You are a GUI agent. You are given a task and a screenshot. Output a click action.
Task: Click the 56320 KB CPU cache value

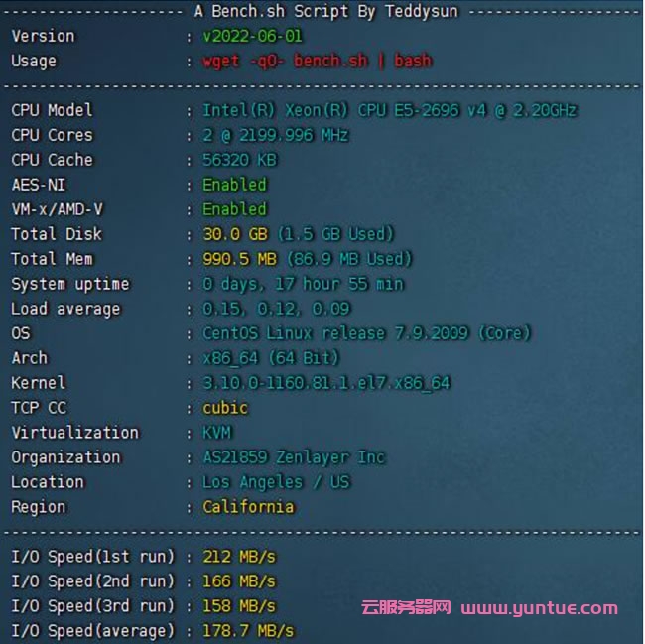click(239, 160)
